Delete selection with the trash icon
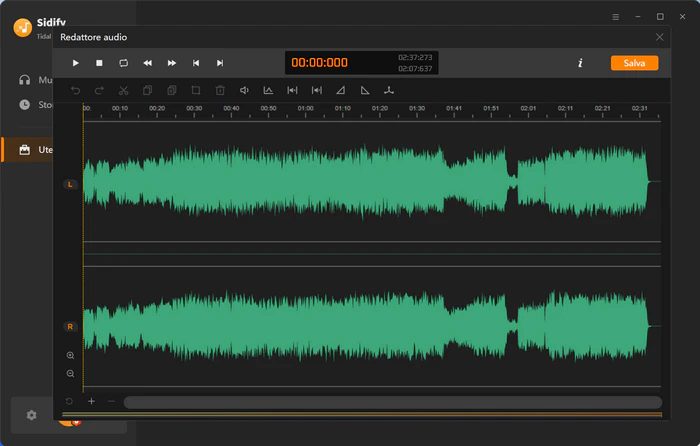700x446 pixels. coord(220,91)
